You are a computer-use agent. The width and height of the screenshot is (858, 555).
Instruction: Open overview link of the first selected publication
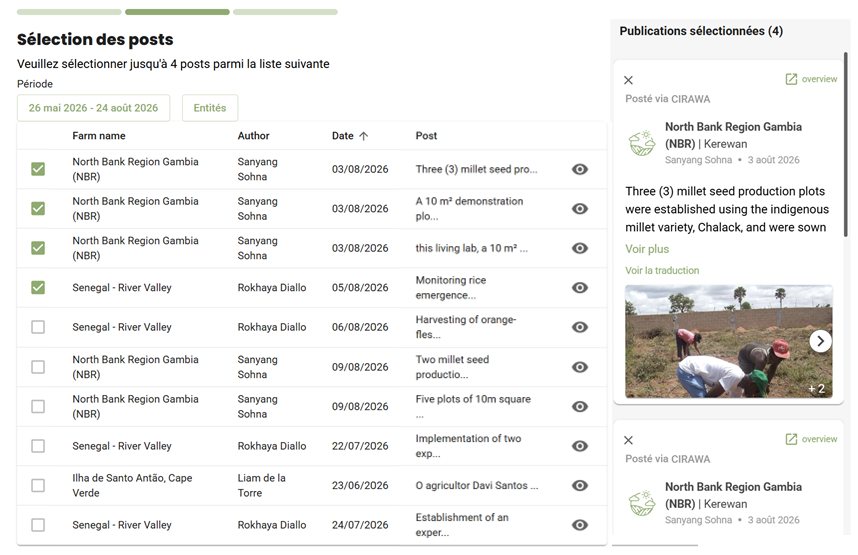coord(811,79)
